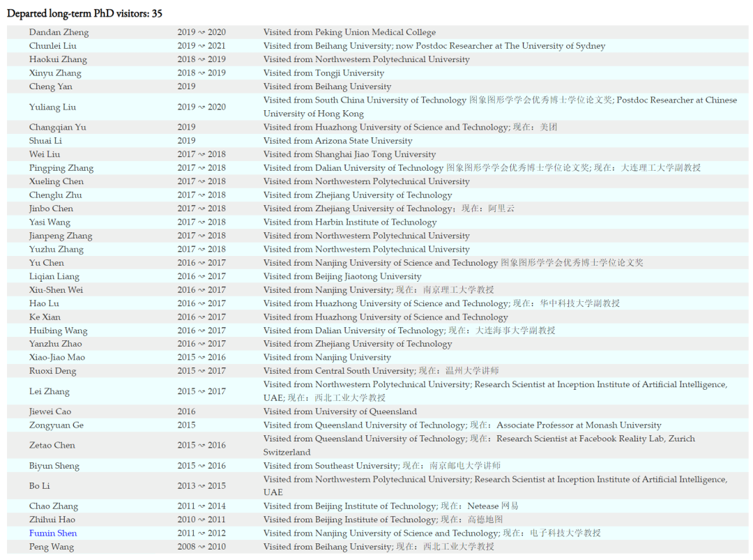
Task: Select the 2019 ~ 2021 date for Chunlei Liu
Action: pyautogui.click(x=201, y=45)
